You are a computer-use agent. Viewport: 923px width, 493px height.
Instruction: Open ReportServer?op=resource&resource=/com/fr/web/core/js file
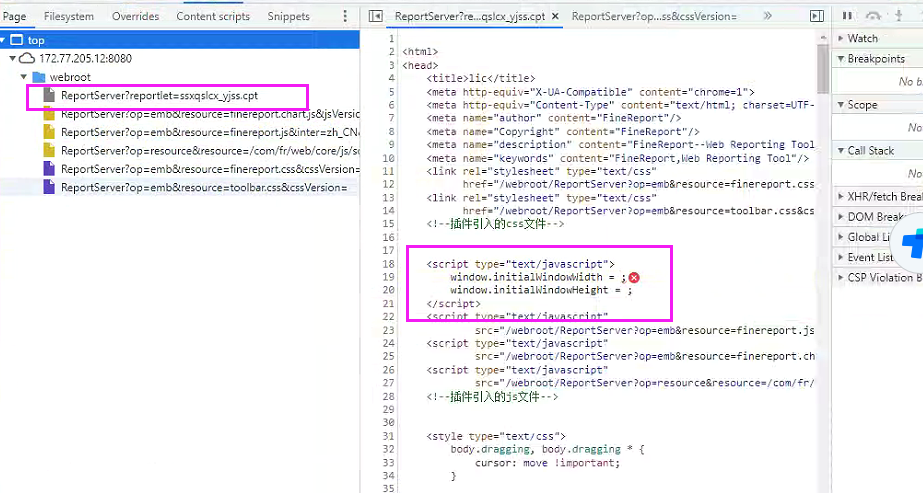(210, 151)
